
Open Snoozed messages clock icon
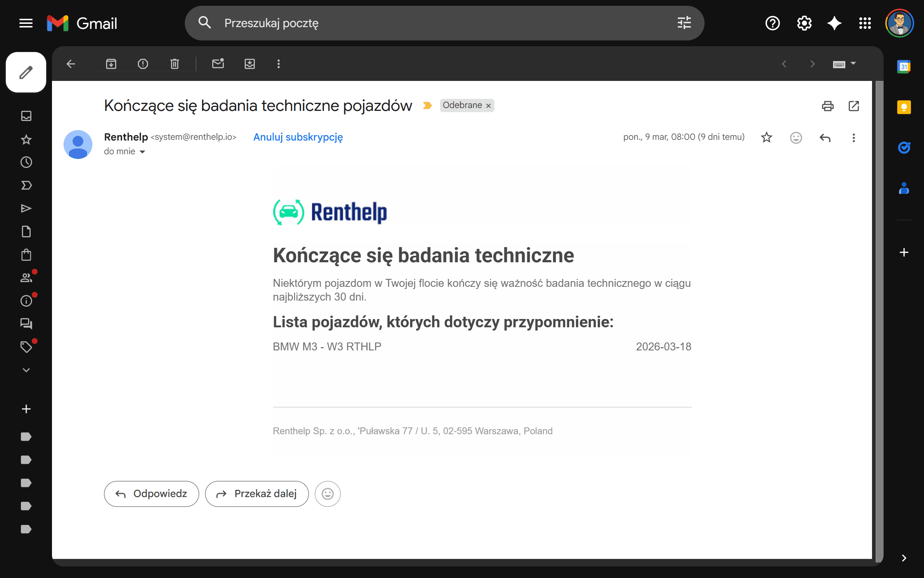point(26,162)
